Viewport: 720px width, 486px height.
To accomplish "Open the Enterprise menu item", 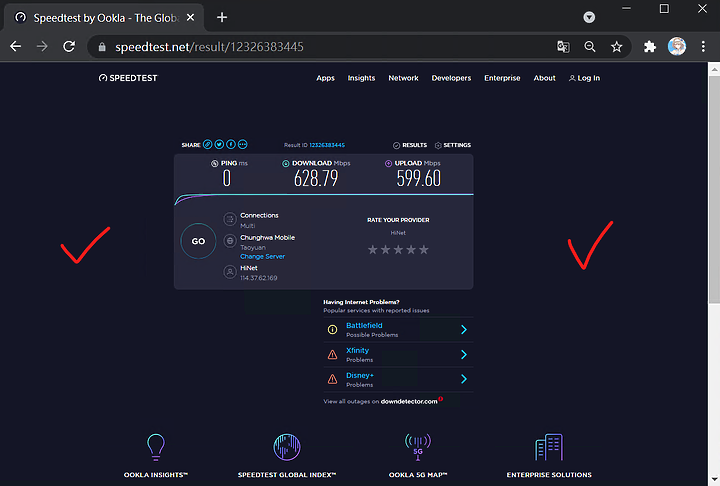I will click(x=502, y=78).
